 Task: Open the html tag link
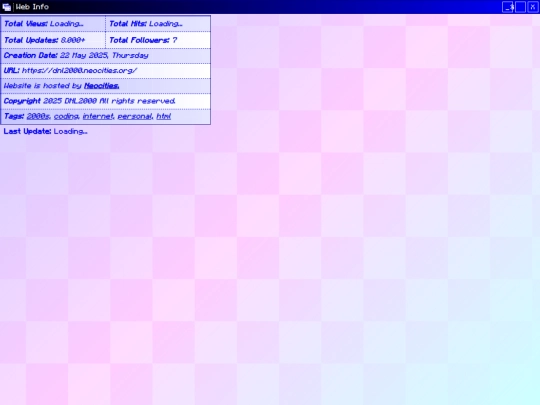tap(164, 116)
